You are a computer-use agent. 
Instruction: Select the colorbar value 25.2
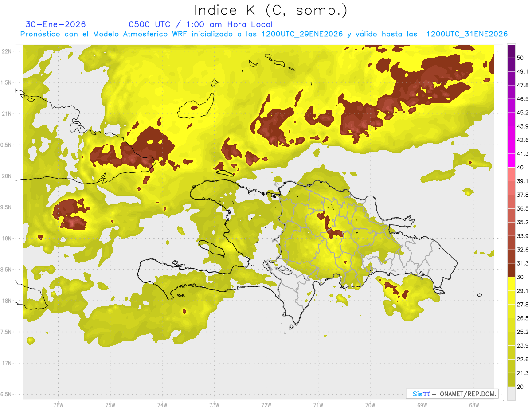tap(523, 332)
